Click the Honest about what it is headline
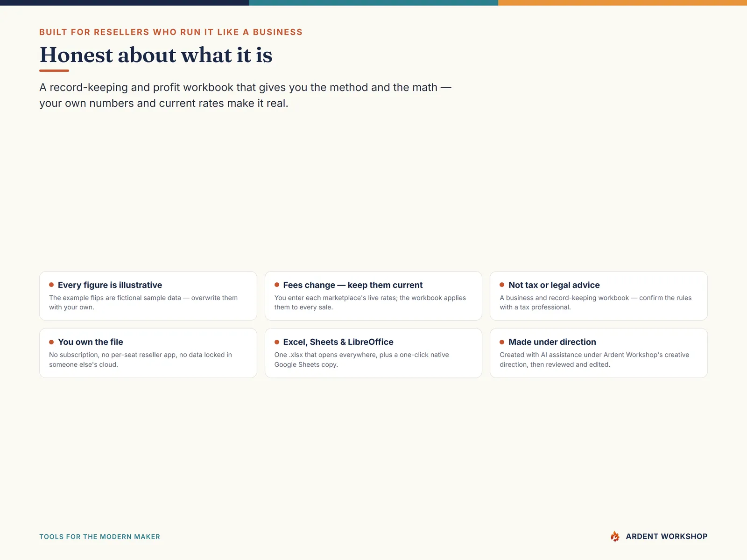The height and width of the screenshot is (560, 747). click(x=156, y=55)
